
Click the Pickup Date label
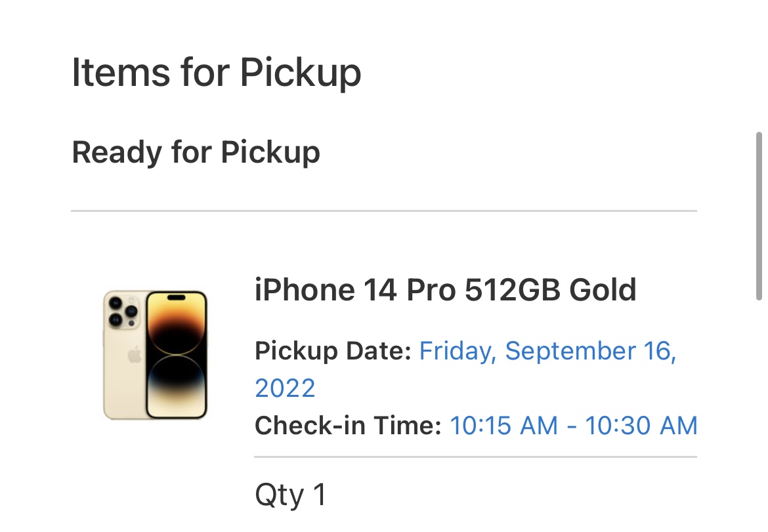click(333, 352)
